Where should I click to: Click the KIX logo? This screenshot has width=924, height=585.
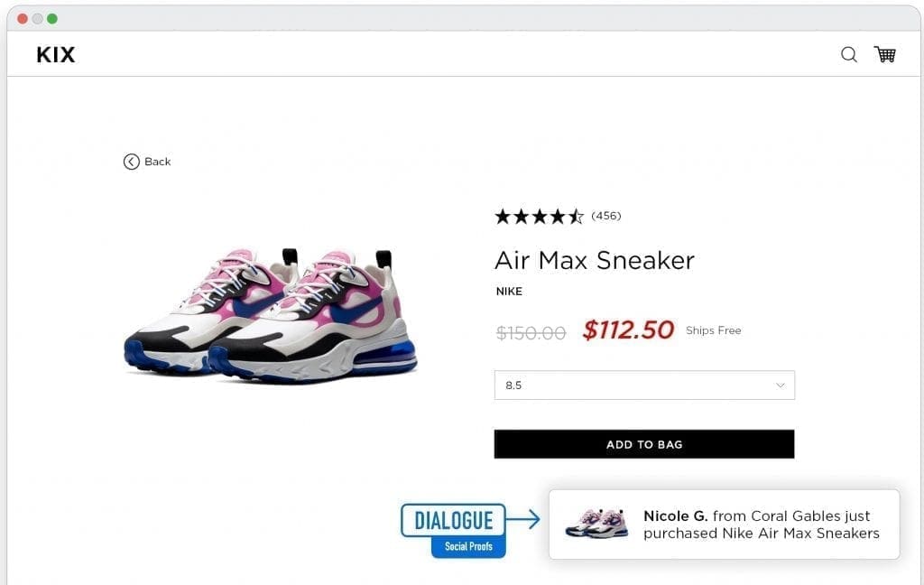tap(56, 55)
